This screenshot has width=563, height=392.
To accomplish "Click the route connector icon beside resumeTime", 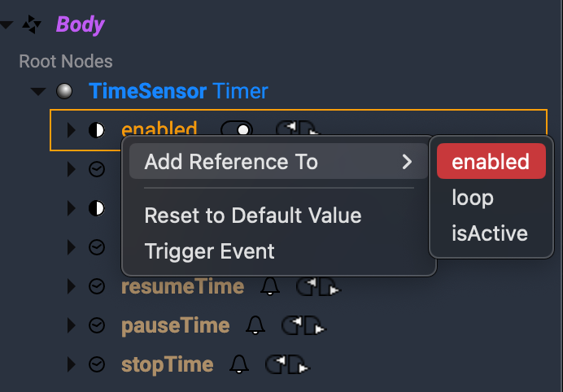I will tap(316, 286).
